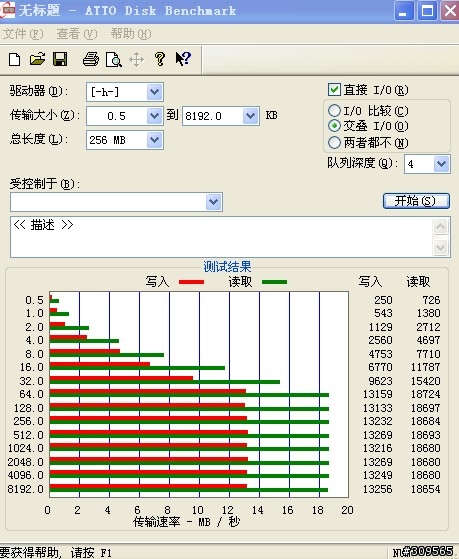Click write value 9623
Viewport: 459px width, 559px height.
[x=381, y=381]
